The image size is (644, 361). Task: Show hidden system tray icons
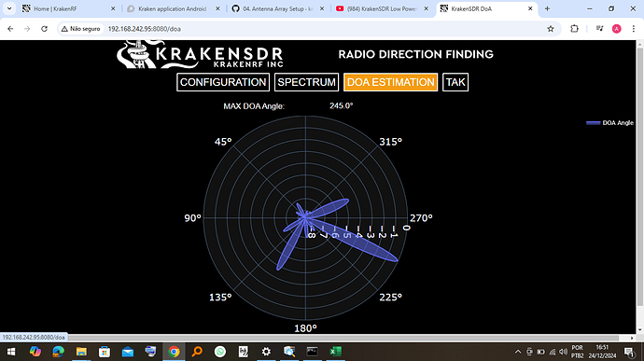click(518, 352)
